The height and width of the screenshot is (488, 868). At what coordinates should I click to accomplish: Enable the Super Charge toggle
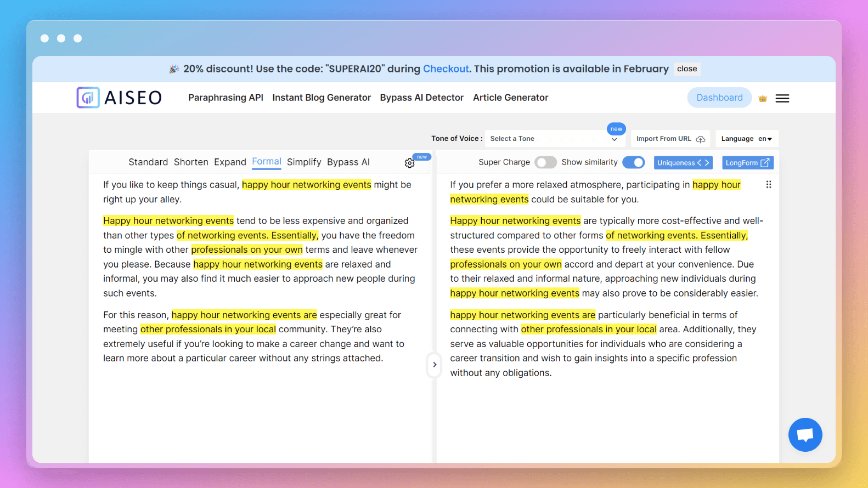pos(545,162)
